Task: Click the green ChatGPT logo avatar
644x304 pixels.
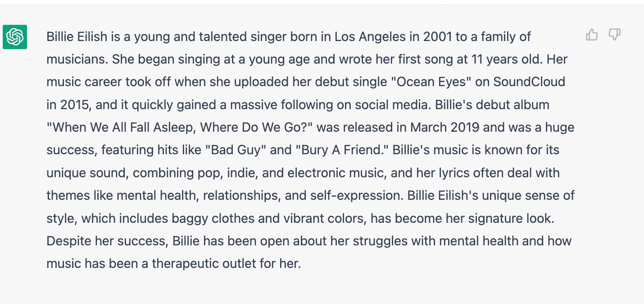Action: (x=15, y=37)
